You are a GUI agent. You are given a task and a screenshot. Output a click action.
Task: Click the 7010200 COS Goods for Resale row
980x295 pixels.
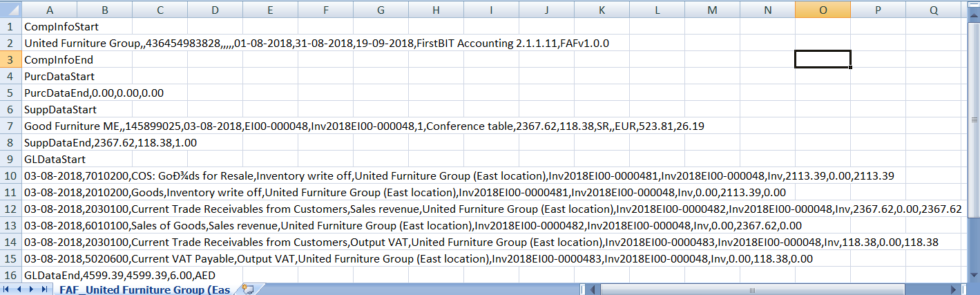click(459, 176)
